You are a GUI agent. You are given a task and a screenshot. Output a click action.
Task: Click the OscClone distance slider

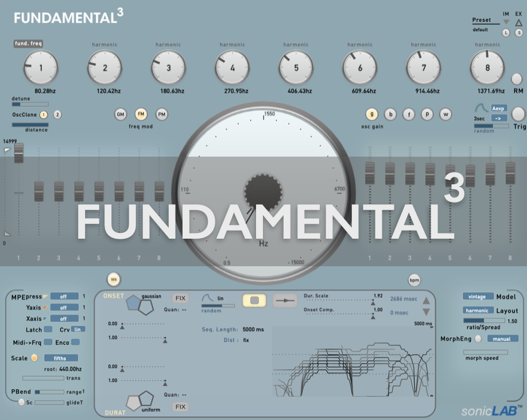(x=30, y=125)
